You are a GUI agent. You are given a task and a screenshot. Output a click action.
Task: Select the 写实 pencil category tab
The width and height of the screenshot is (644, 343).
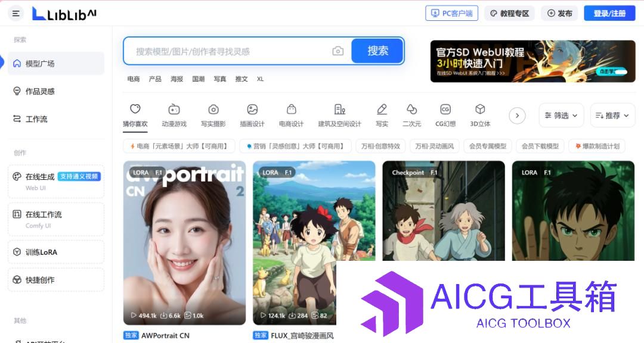tap(382, 116)
